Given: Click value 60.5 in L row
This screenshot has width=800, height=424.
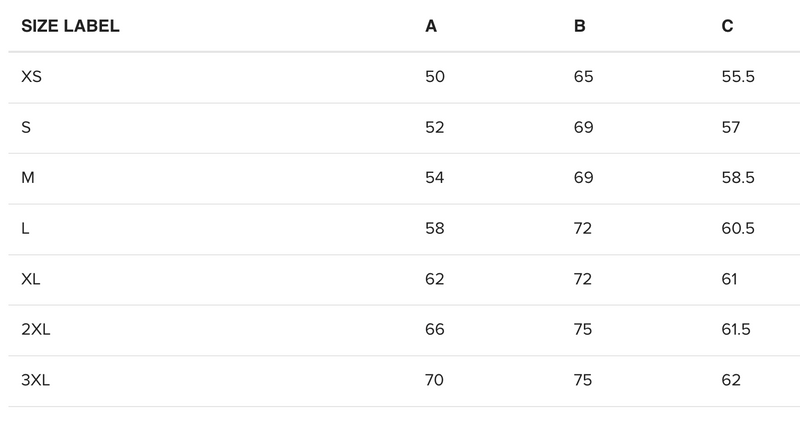Looking at the screenshot, I should (x=737, y=229).
